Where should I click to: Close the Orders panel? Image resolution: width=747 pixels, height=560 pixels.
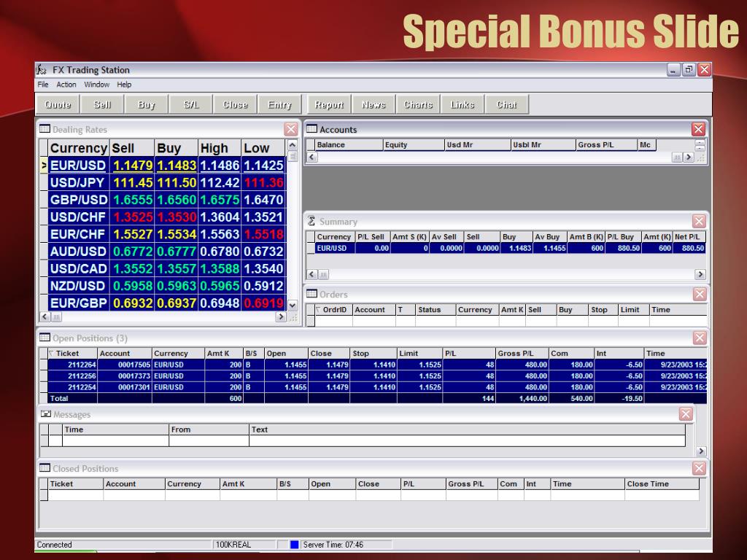point(700,295)
